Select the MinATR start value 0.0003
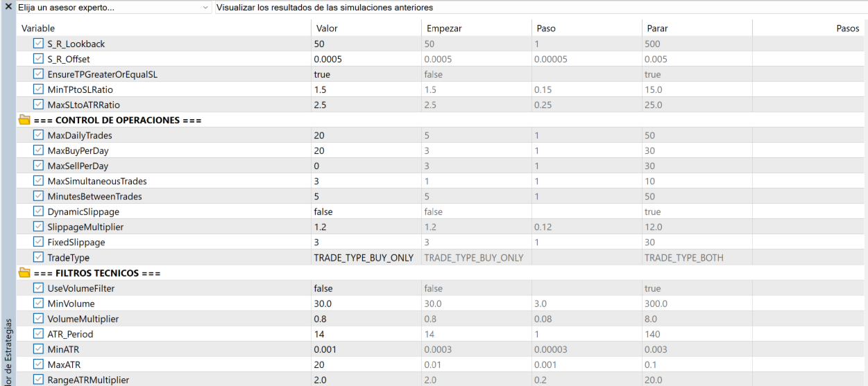The image size is (868, 386). [x=438, y=349]
